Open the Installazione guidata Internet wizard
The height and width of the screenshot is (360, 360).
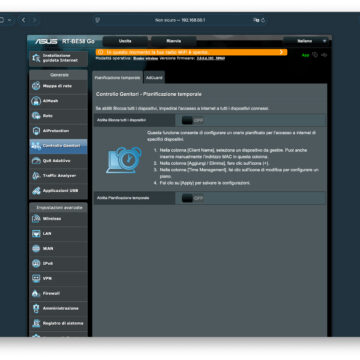pos(59,58)
